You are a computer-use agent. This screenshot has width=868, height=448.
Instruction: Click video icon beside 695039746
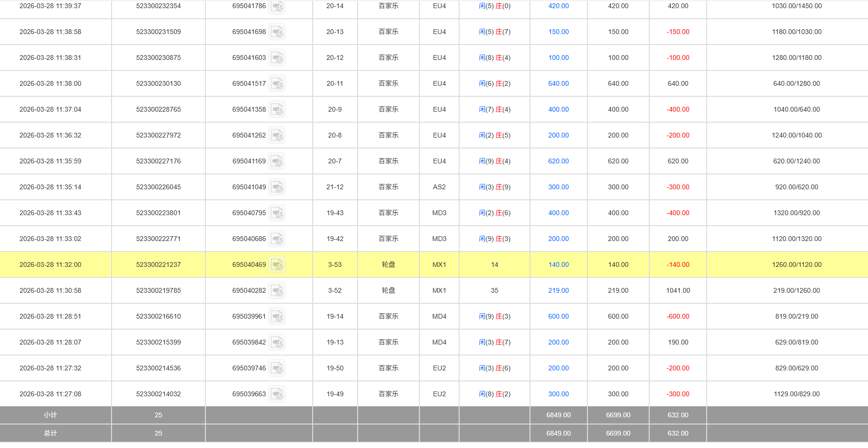click(277, 368)
